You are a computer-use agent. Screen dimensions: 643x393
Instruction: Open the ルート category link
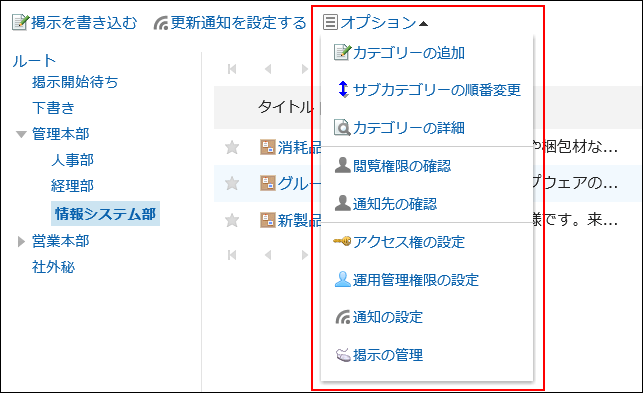click(x=34, y=61)
